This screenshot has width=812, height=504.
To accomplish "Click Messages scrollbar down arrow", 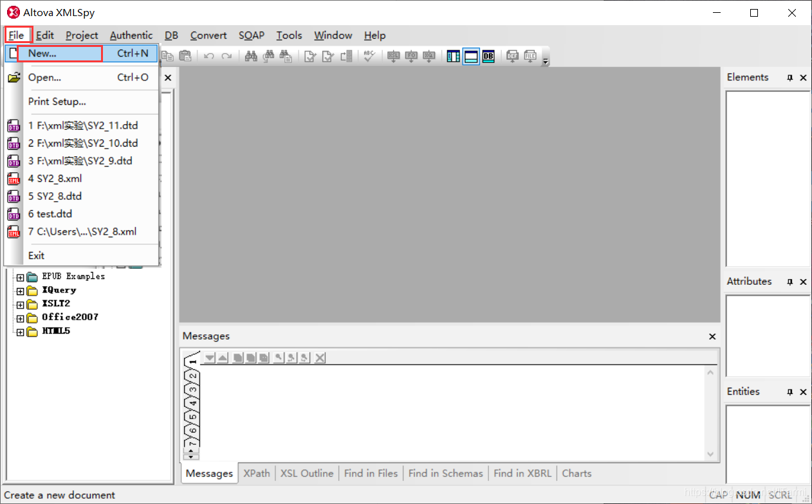I will click(x=710, y=454).
